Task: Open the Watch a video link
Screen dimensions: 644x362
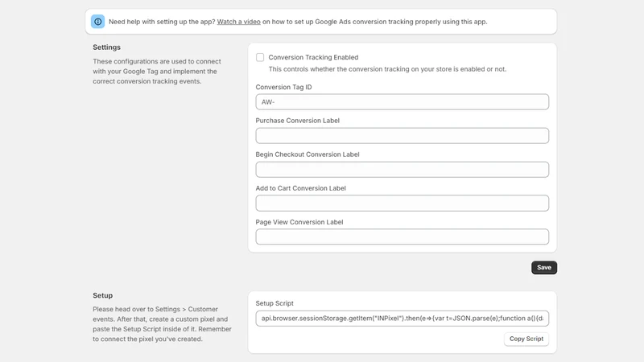Action: click(238, 22)
